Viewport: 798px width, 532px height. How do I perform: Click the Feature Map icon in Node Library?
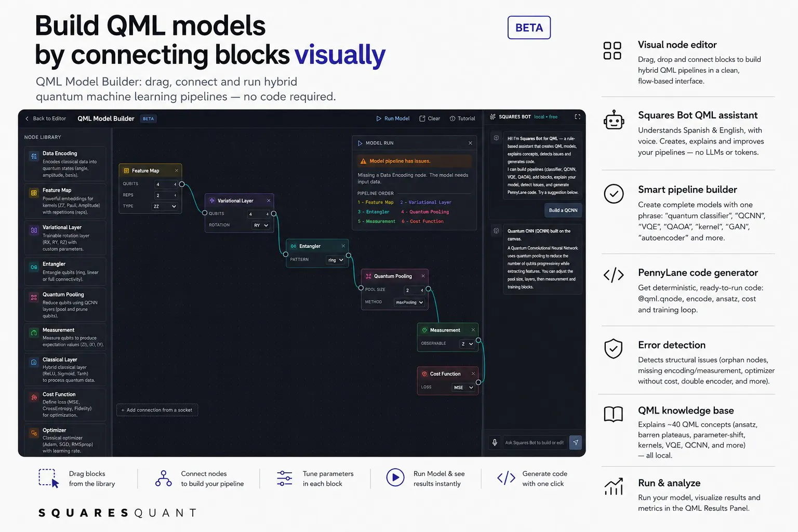[x=34, y=193]
